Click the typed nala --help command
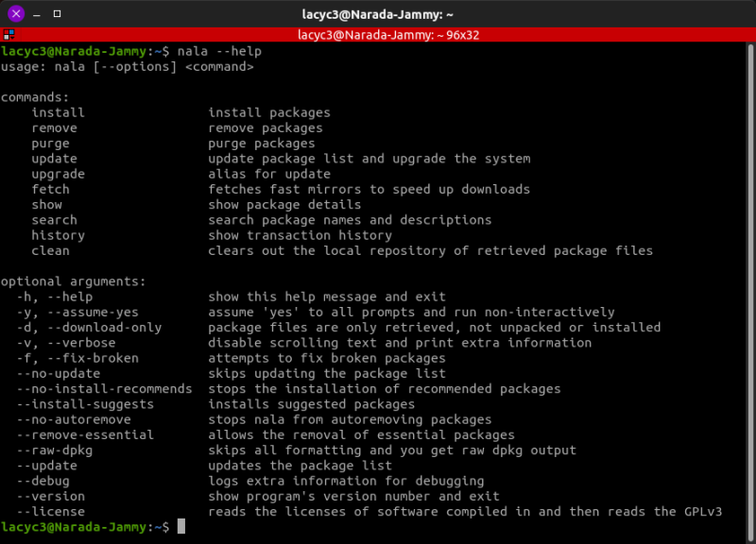 [x=219, y=51]
